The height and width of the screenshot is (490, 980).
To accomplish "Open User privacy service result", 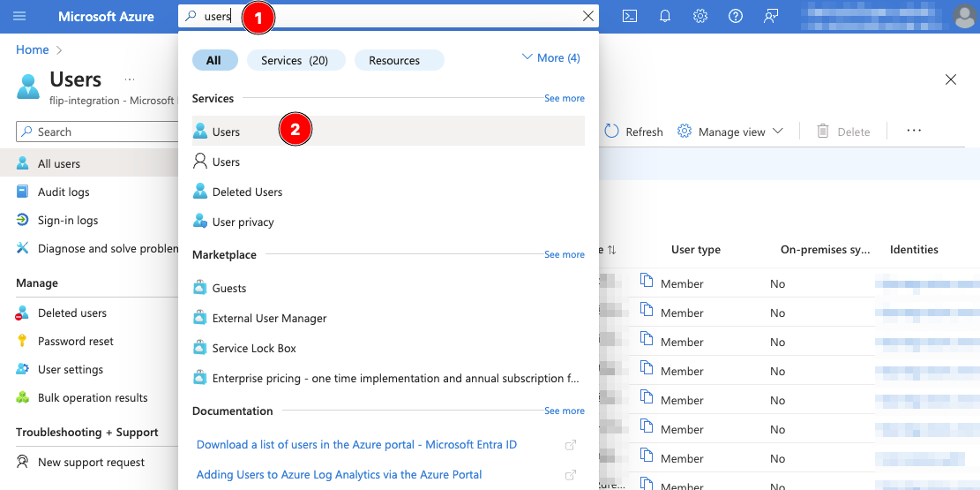I will [388, 222].
